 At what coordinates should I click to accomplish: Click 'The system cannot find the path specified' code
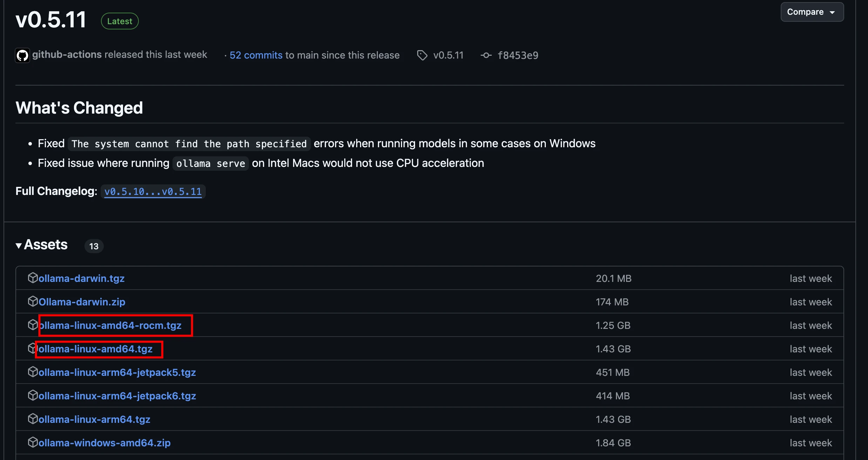pos(189,144)
